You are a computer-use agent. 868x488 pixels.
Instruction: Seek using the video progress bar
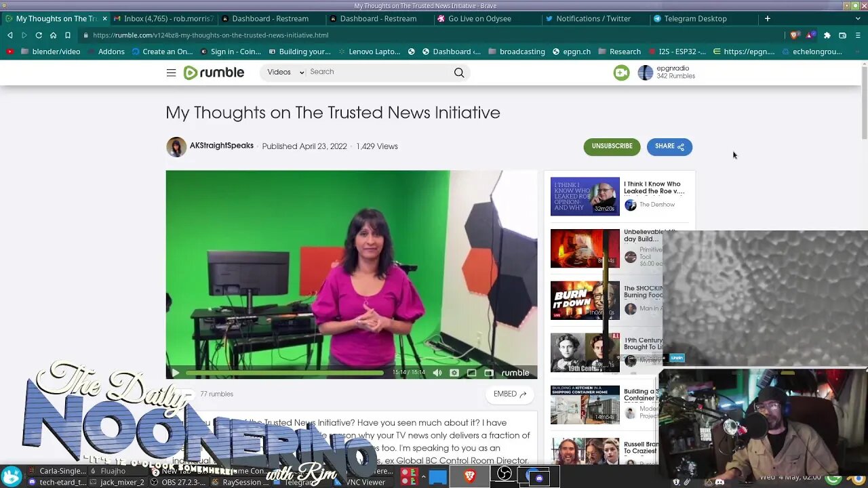point(285,373)
